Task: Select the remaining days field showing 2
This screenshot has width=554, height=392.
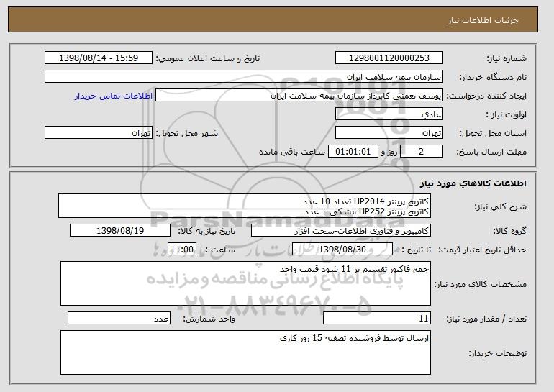Action: tap(422, 152)
